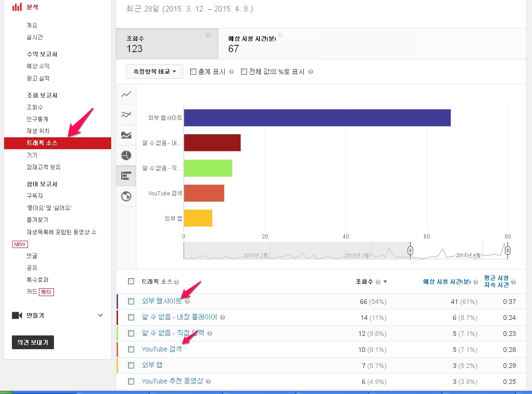532x394 pixels.
Task: Select the line chart view icon
Action: click(x=126, y=94)
